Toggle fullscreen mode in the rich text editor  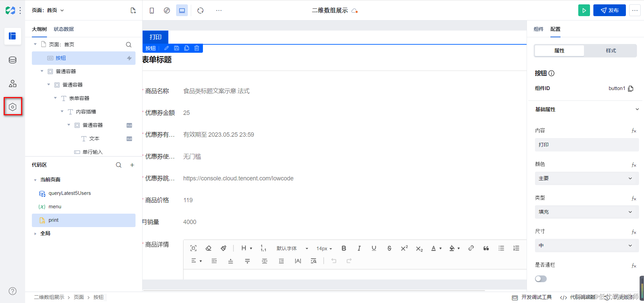[x=193, y=248]
